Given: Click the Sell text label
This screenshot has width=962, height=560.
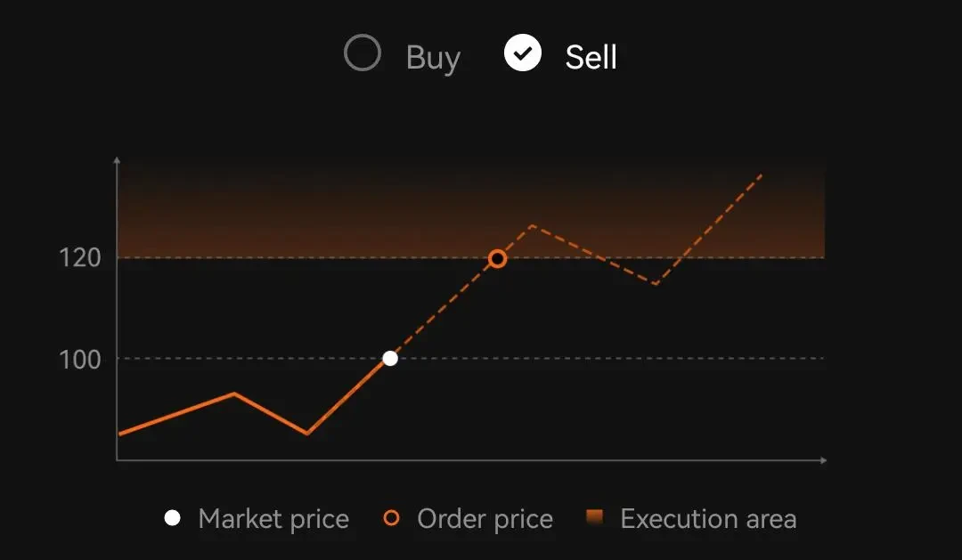Looking at the screenshot, I should [591, 58].
